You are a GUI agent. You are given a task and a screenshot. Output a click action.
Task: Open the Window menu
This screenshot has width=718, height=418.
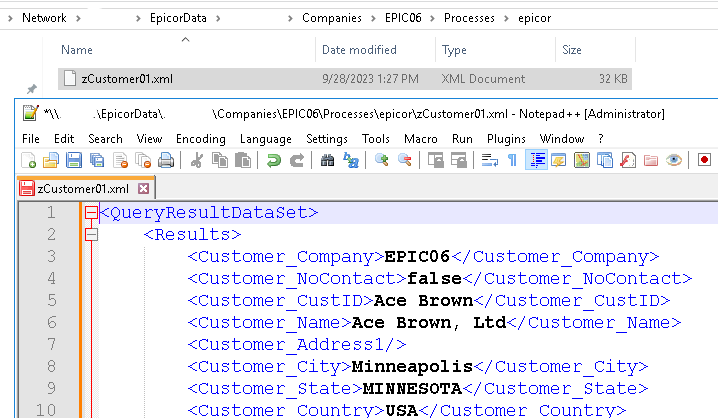[561, 139]
